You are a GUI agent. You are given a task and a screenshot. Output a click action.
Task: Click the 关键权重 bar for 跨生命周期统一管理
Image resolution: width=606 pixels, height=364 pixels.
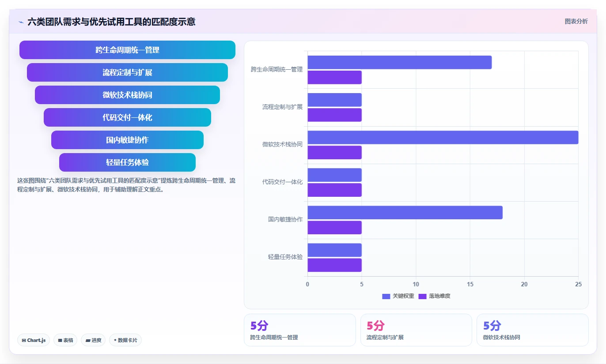point(399,62)
